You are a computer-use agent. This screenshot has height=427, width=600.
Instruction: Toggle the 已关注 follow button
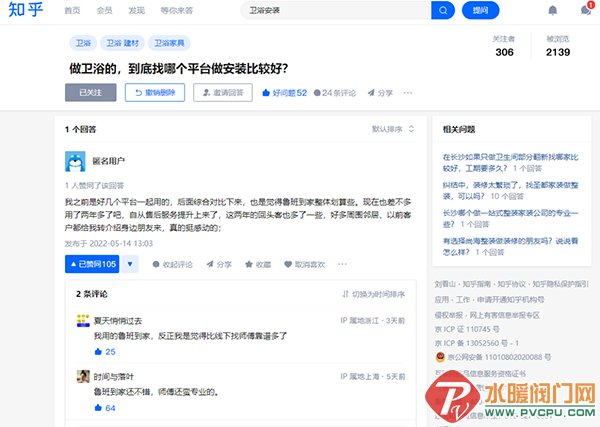(91, 93)
